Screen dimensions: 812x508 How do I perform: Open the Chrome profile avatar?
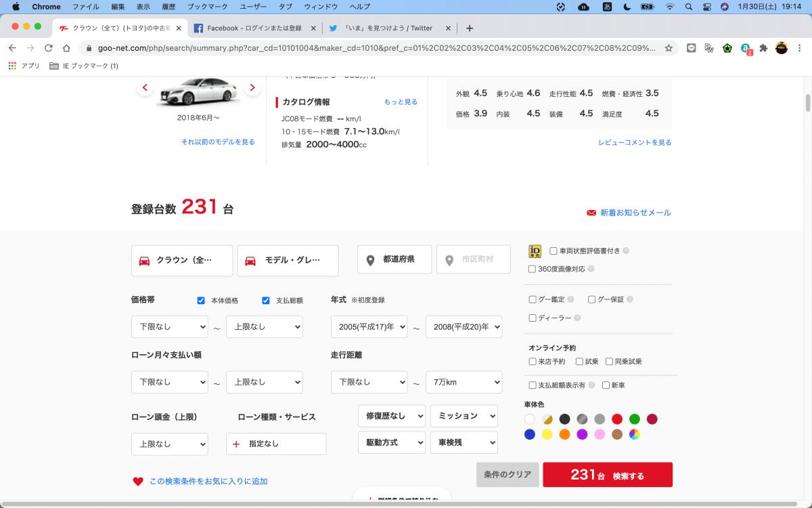tap(782, 48)
